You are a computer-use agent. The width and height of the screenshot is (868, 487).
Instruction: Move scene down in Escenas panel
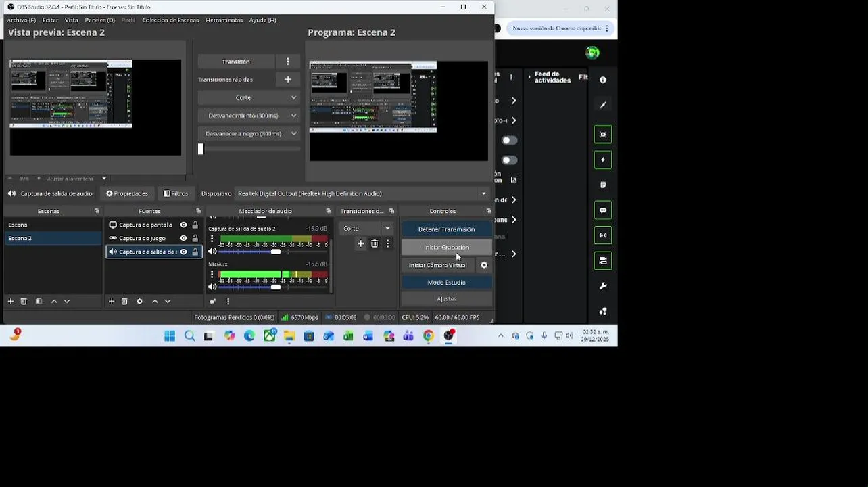coord(67,301)
